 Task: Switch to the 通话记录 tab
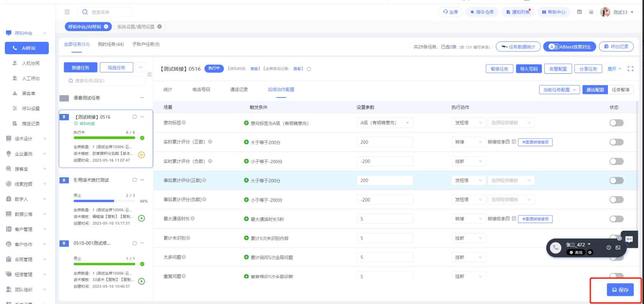tap(239, 89)
